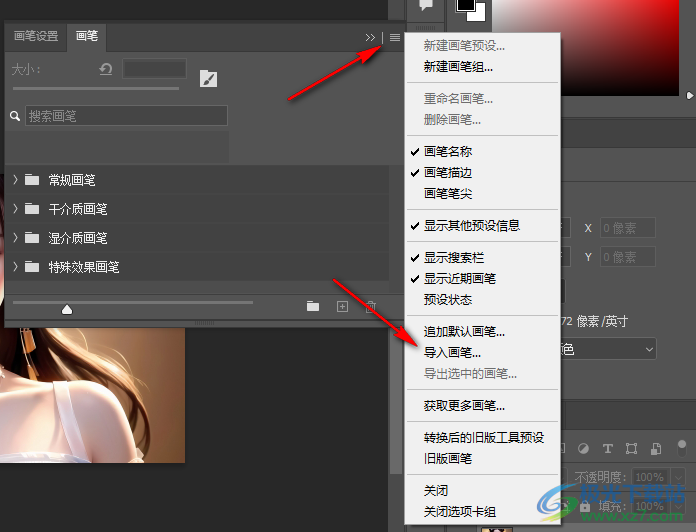696x532 pixels.
Task: Filter layers by shape icon
Action: (x=631, y=449)
